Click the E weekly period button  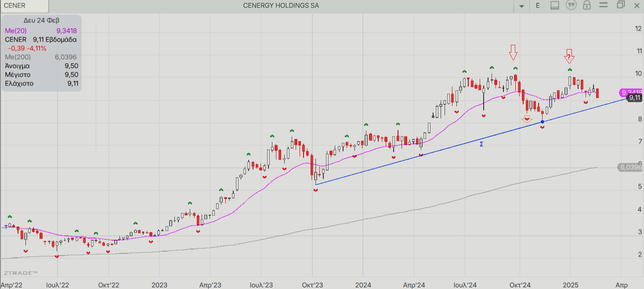coord(538,6)
